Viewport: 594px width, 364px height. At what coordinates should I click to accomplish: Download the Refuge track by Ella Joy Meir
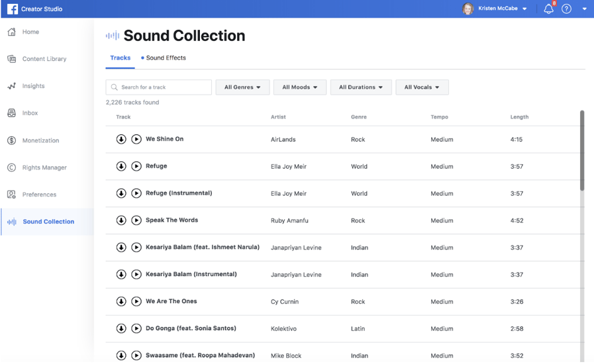(121, 166)
